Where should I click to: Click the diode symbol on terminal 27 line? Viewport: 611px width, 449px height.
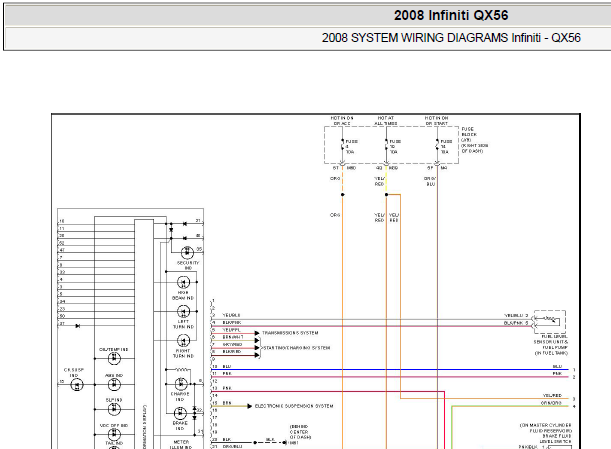pyautogui.click(x=78, y=326)
